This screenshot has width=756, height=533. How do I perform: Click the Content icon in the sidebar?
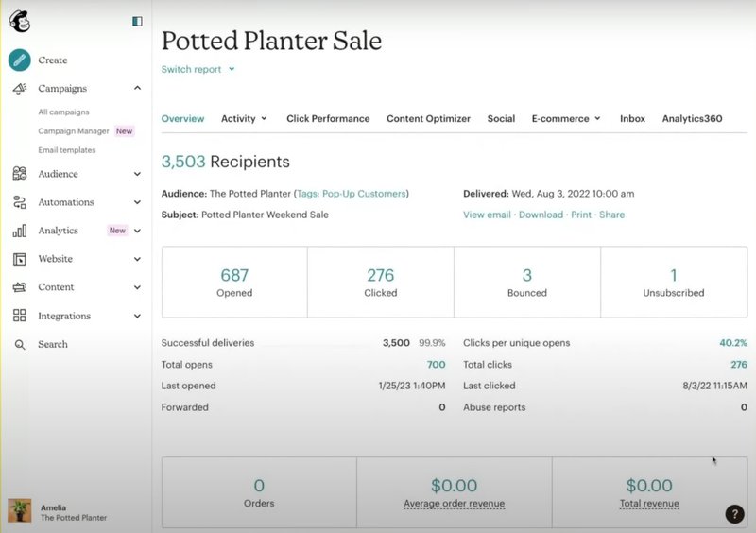(20, 287)
